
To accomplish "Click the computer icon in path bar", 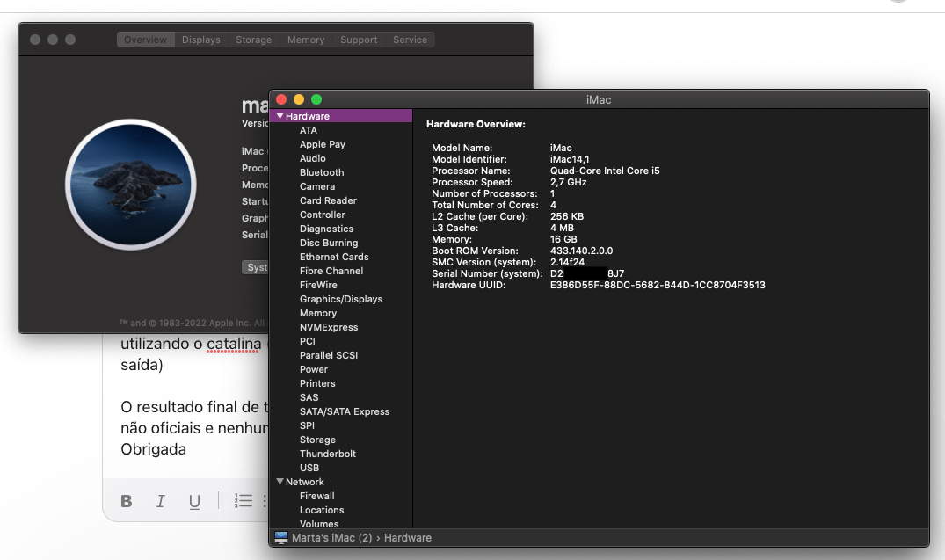I will click(281, 537).
